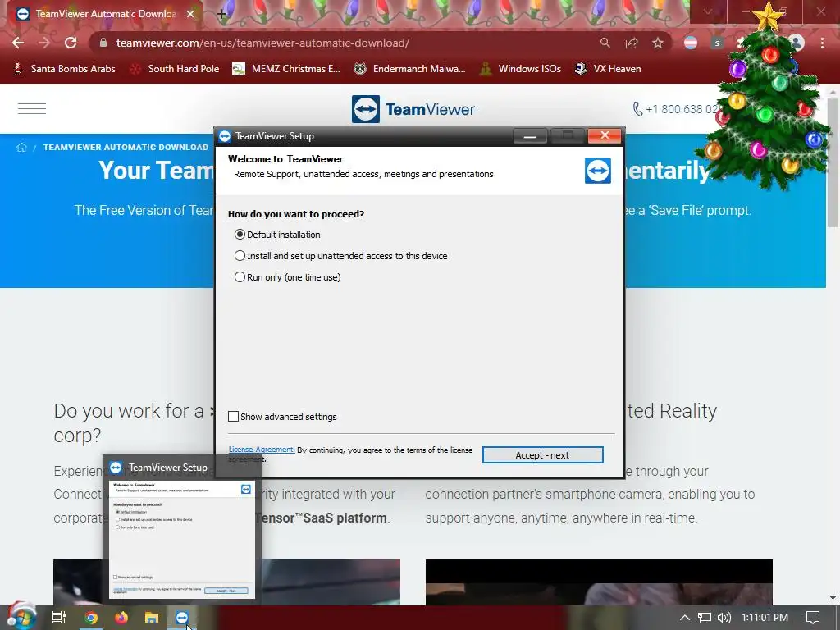Click the home breadcrumb icon
The image size is (840, 630).
click(21, 148)
